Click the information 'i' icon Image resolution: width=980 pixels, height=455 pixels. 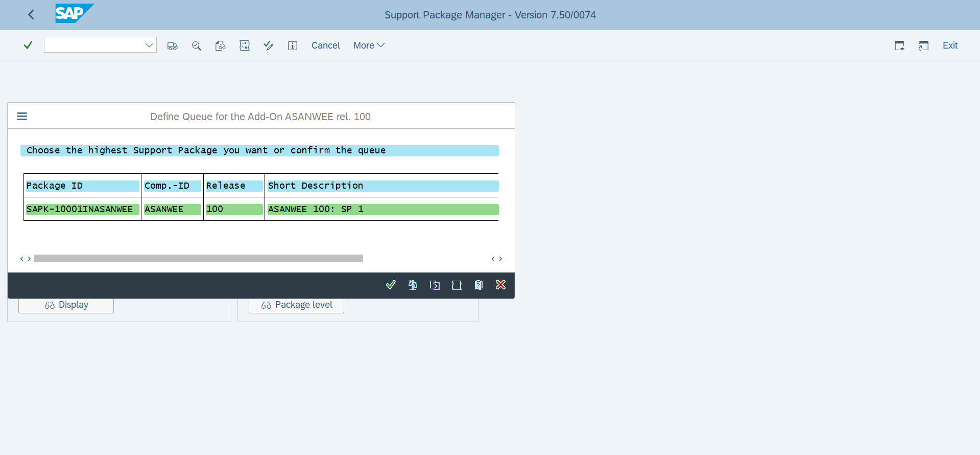point(293,46)
